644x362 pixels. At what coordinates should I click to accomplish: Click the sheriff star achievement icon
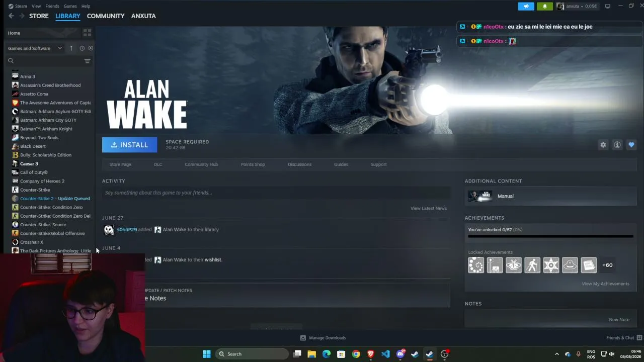(551, 265)
